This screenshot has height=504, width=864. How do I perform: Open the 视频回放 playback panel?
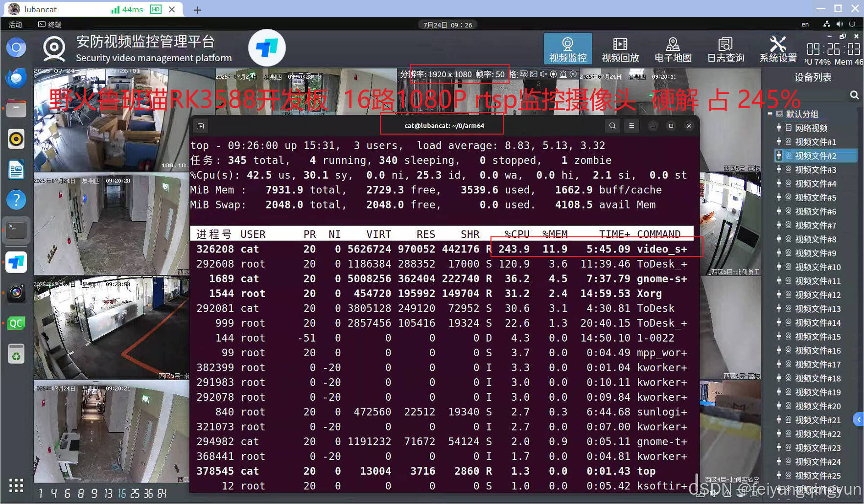[x=620, y=48]
